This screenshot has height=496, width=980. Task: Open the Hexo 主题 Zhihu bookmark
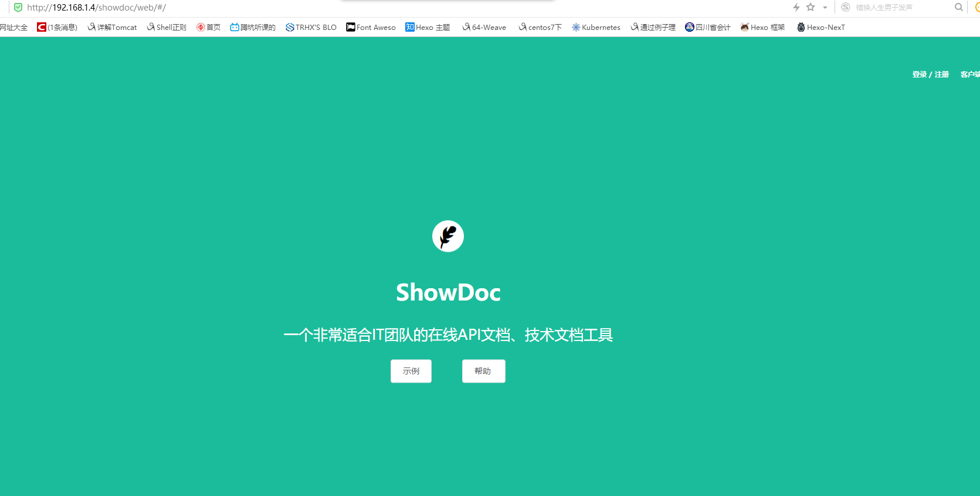coord(428,27)
